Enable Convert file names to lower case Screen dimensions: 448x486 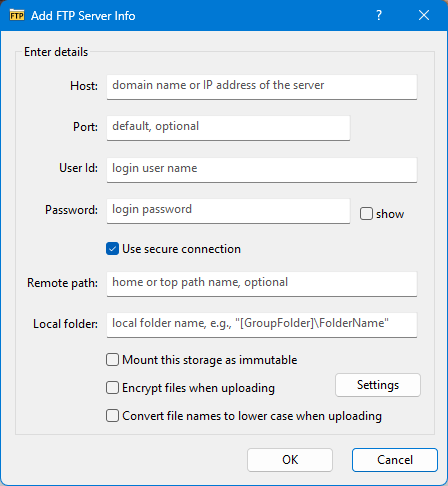coord(112,416)
